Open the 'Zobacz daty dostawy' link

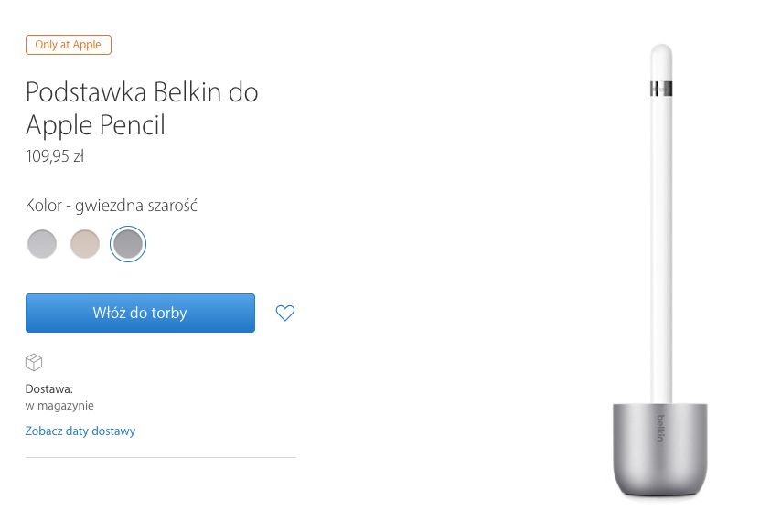coord(80,431)
